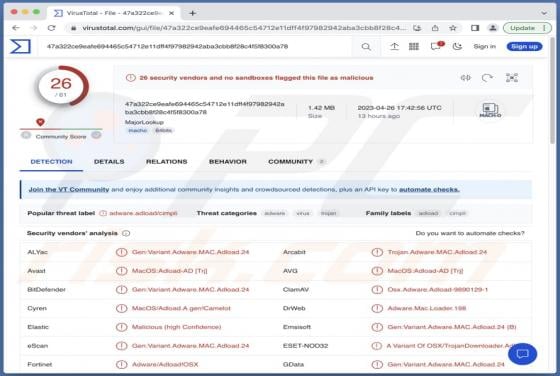Click Do you want to automate checks

point(470,233)
